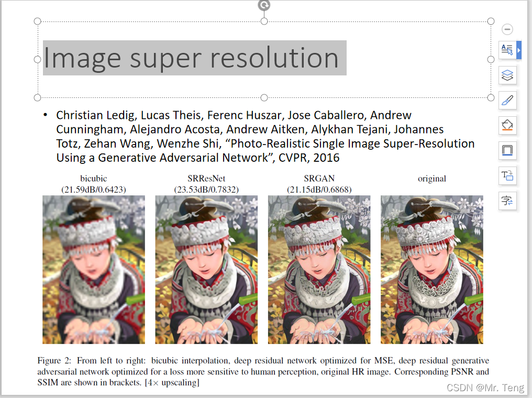Click the line starting 'Cunningham, Alejandro Acosta'

pos(250,130)
